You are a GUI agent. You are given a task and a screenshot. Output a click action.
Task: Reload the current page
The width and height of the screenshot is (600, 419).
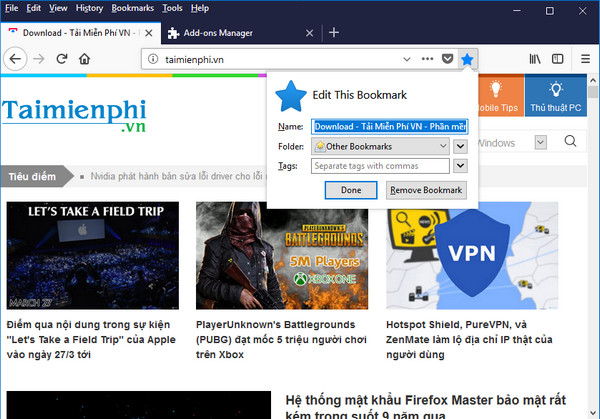[62, 59]
